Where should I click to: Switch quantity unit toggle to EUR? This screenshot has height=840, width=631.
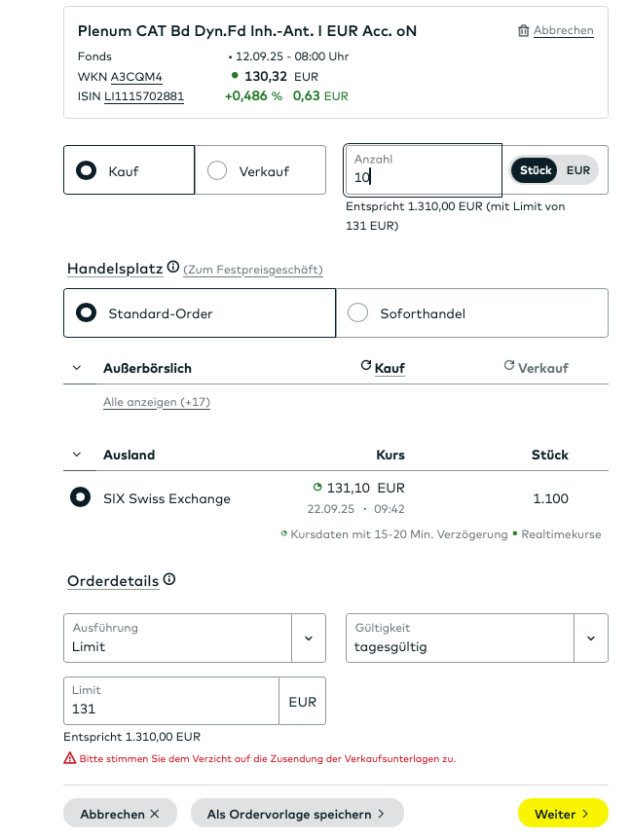[x=578, y=170]
